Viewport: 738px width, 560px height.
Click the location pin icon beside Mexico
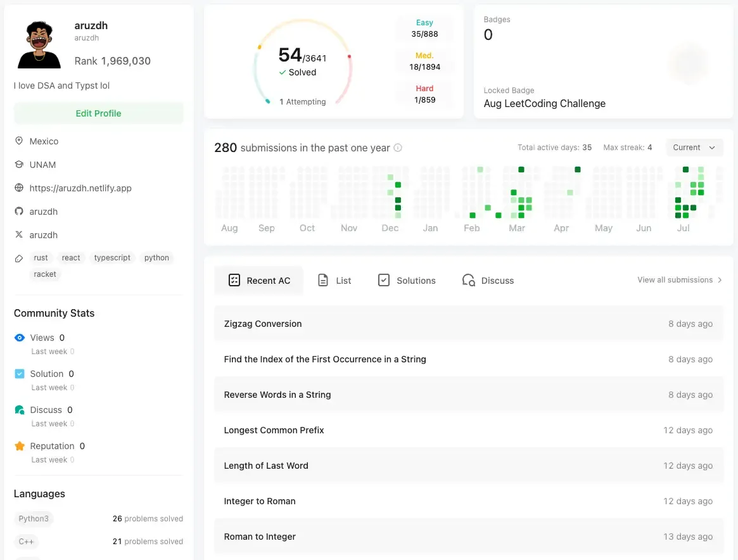tap(20, 141)
